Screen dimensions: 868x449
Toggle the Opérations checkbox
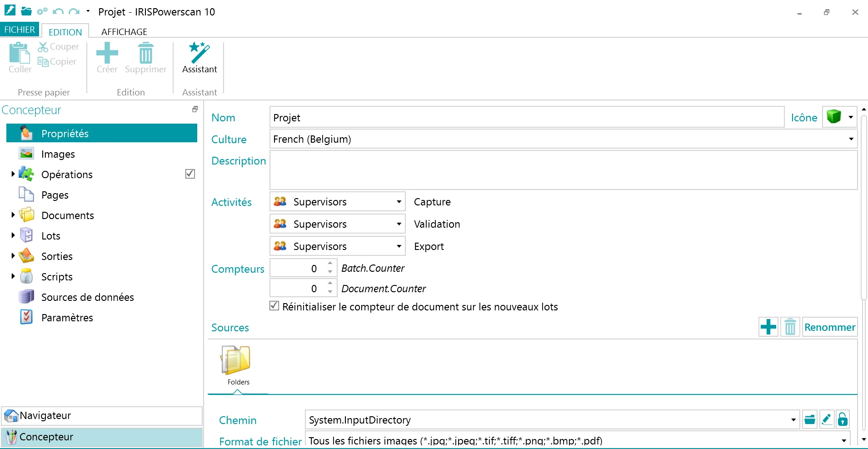click(x=190, y=174)
